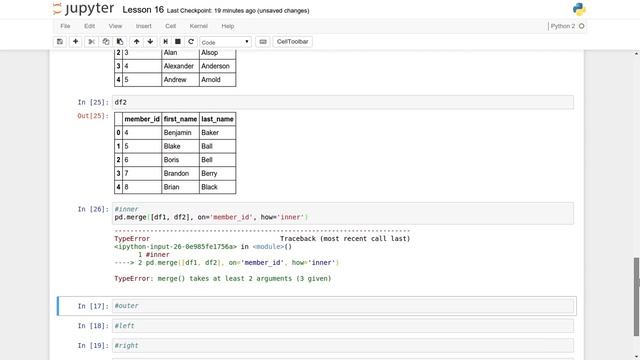Viewport: 640px width, 360px height.
Task: Click the Ball table cell
Action: pos(218,146)
